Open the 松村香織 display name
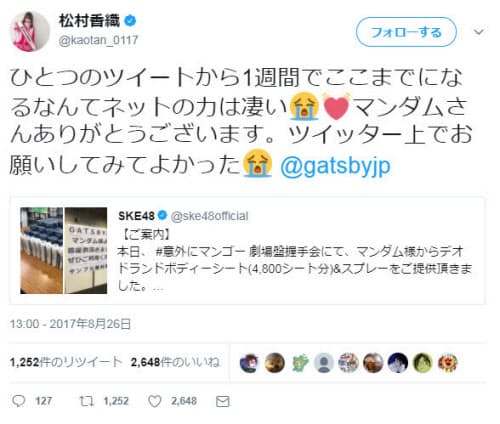 89,21
